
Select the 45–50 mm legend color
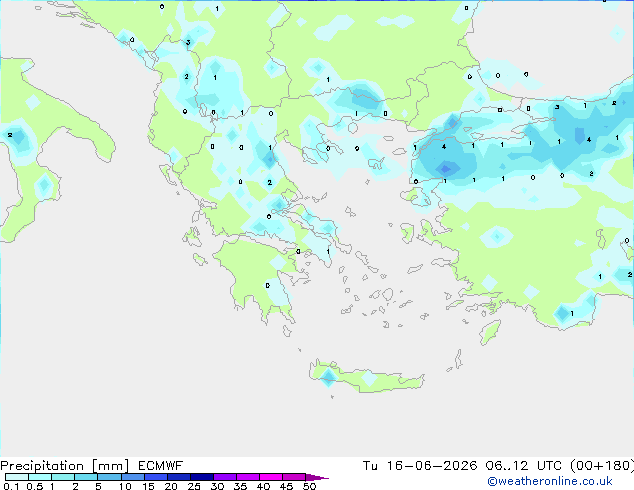[x=294, y=477]
